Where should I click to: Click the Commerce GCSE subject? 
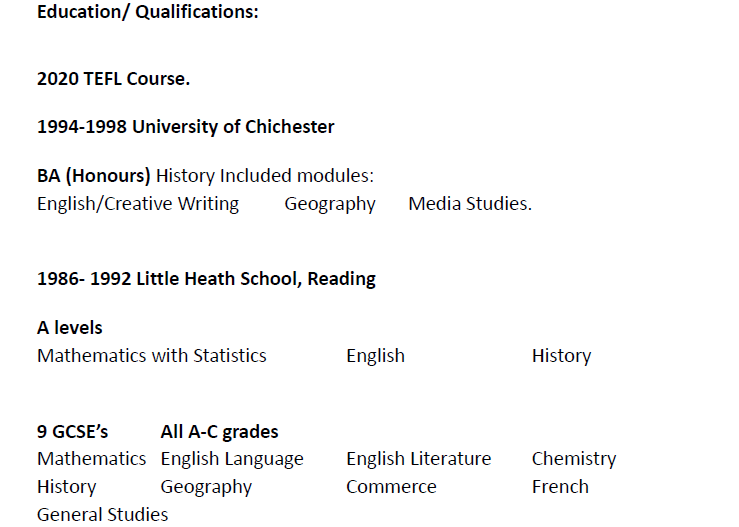click(391, 487)
